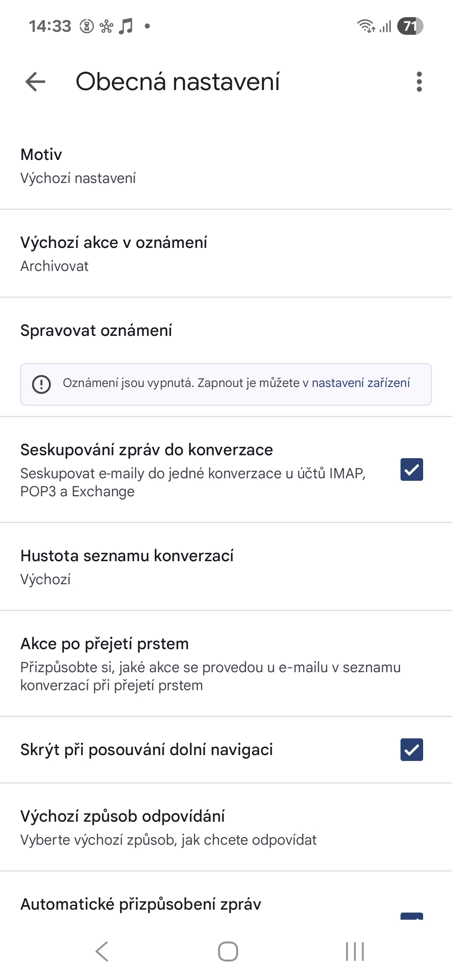The width and height of the screenshot is (452, 980).
Task: Toggle Skrýt při posouvání dolní navigaci checkbox
Action: click(x=411, y=749)
